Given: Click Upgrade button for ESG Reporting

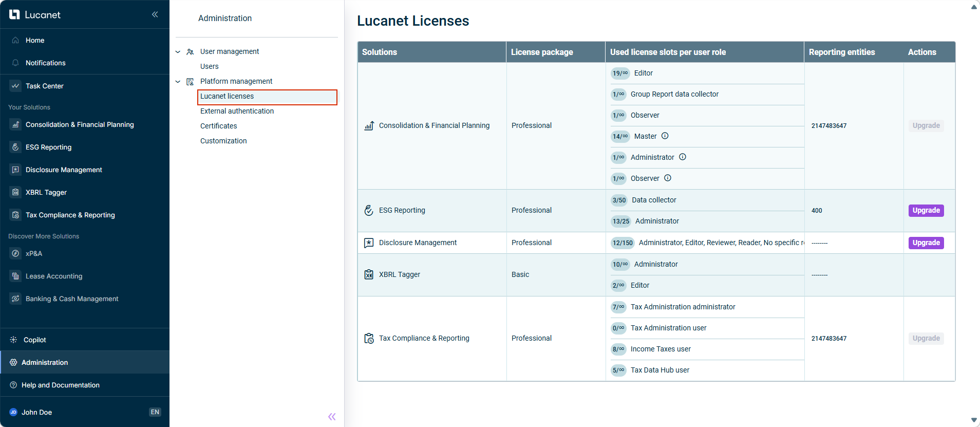Looking at the screenshot, I should 926,210.
